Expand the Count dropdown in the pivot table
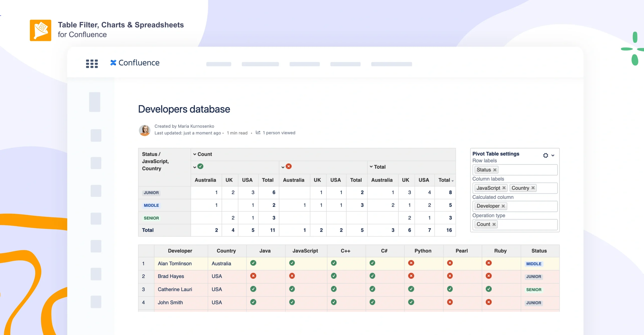 194,154
